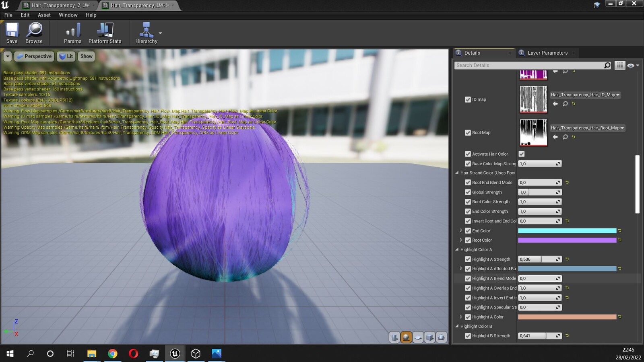Open Hair_Transparency_Hair_ID_Map asset dropdown
Screen dimensions: 644x362
click(x=585, y=95)
